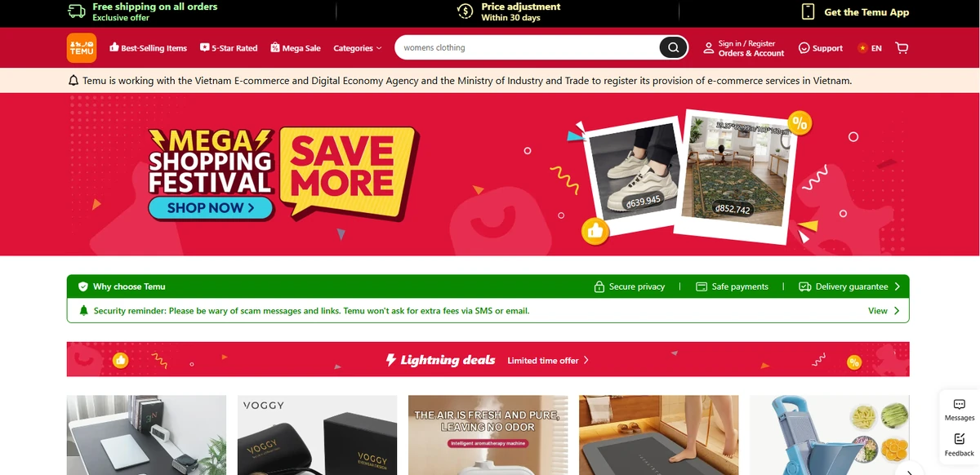Open the shopping cart icon
Image resolution: width=980 pixels, height=475 pixels.
902,48
